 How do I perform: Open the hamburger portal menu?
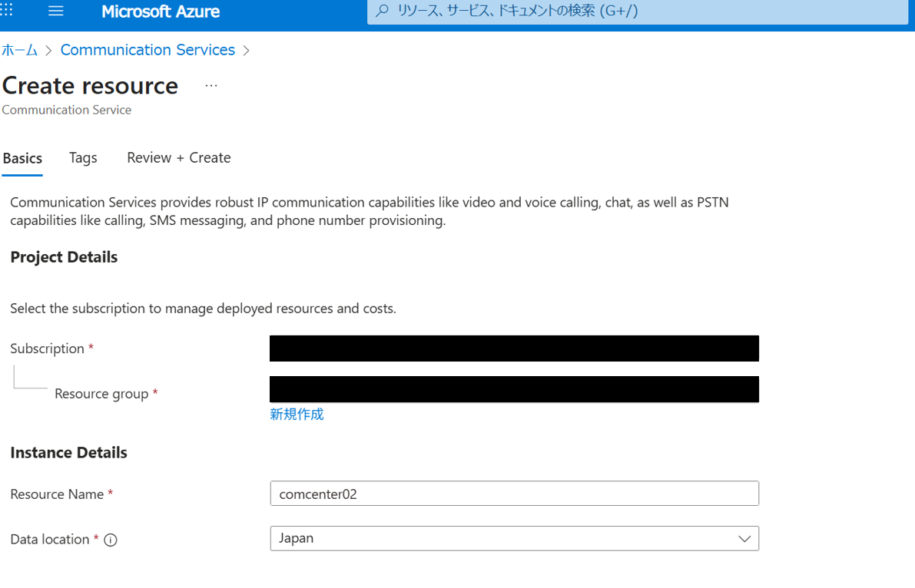tap(55, 11)
